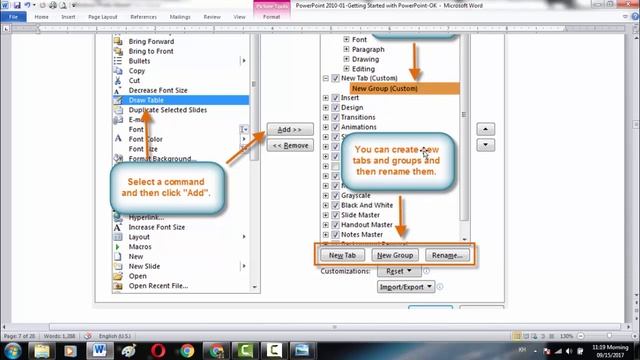Launch Opera from the taskbar
The height and width of the screenshot is (360, 640).
pos(158,351)
